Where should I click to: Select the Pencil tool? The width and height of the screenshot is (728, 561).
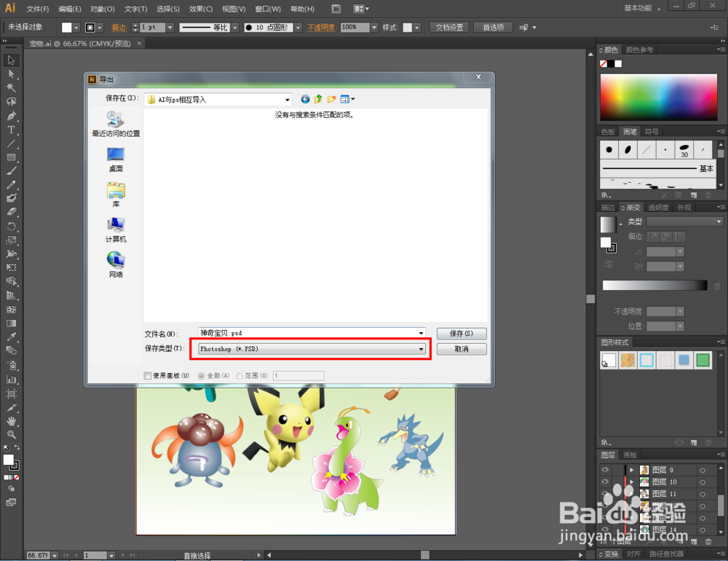(11, 184)
